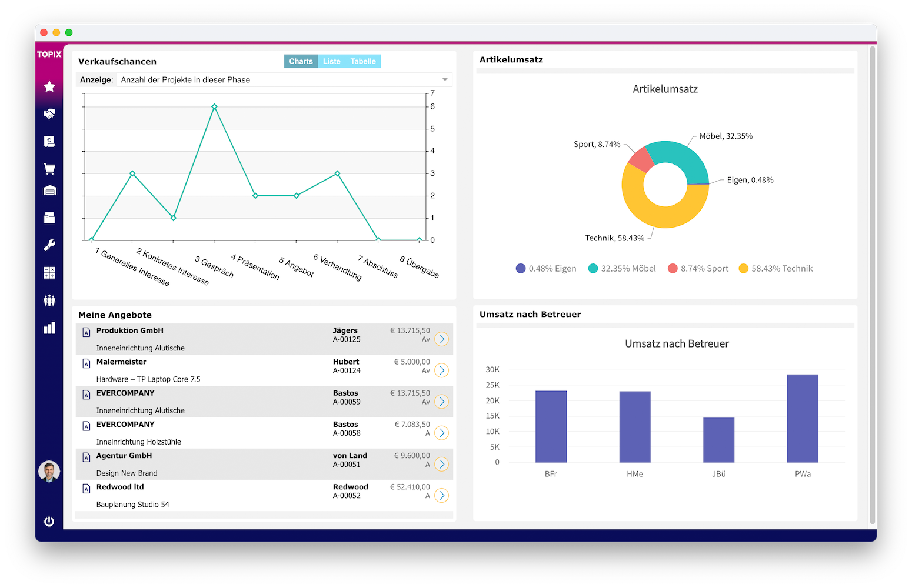This screenshot has width=912, height=588.
Task: Click the description Design New Brand
Action: click(x=127, y=473)
